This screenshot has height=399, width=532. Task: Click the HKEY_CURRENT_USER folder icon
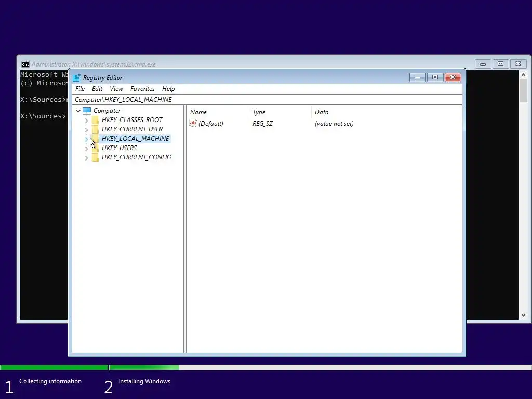[96, 129]
